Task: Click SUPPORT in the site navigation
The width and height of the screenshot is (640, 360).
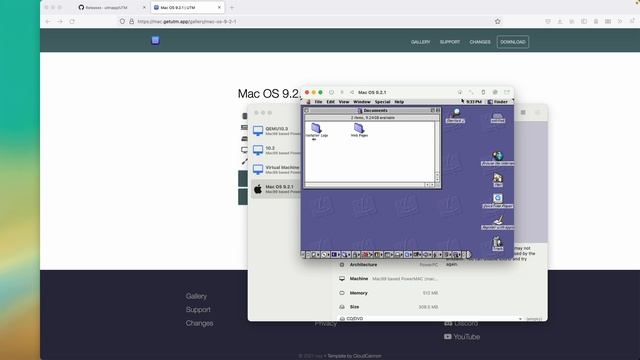Action: [x=450, y=42]
